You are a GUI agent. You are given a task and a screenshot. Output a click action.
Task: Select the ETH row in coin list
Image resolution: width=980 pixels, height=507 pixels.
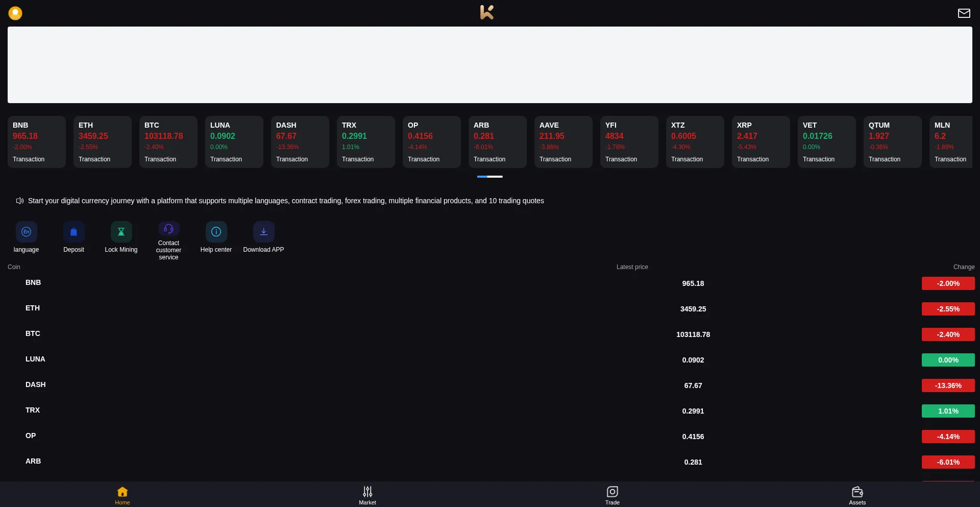point(33,308)
